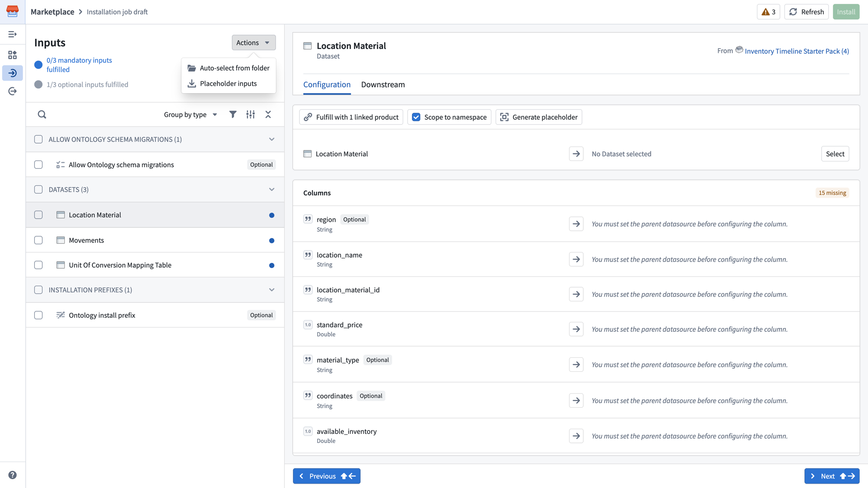Click the search magnifier icon in Inputs
868x488 pixels.
pyautogui.click(x=42, y=115)
